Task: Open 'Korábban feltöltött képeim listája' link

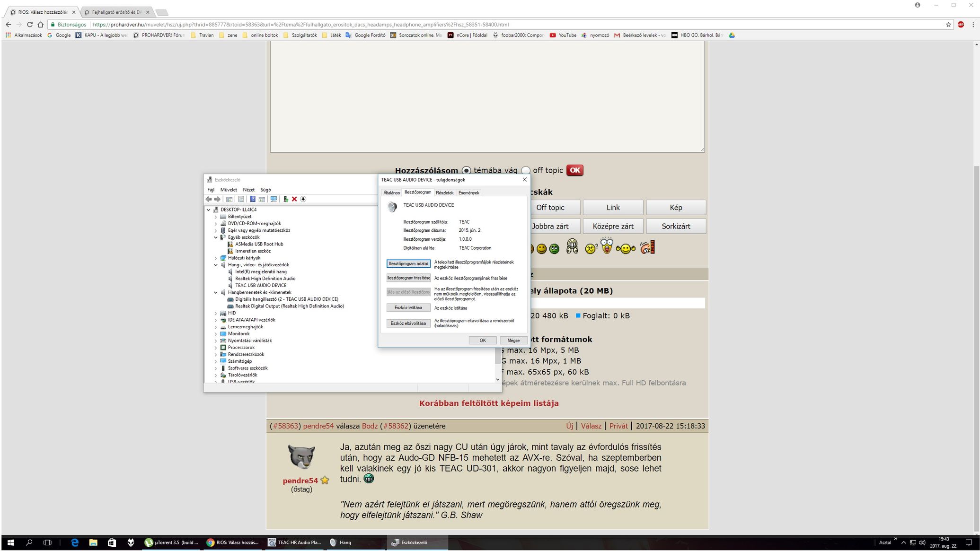Action: coord(488,403)
